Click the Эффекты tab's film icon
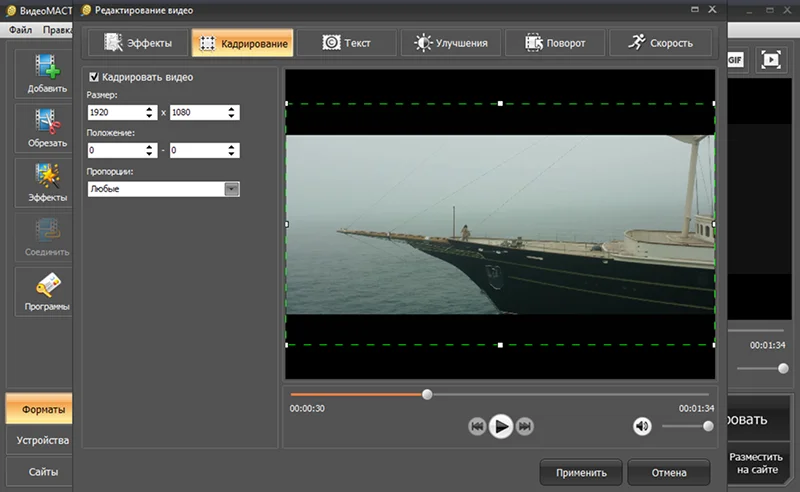The image size is (800, 492). coord(113,42)
